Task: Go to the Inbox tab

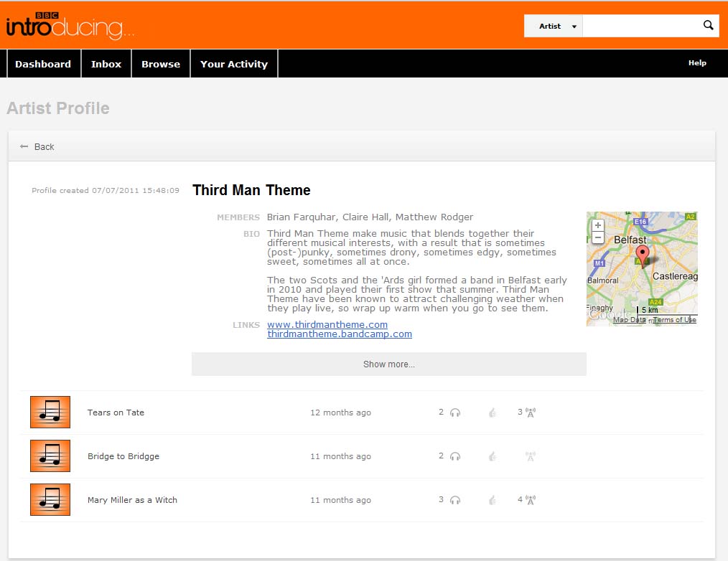Action: pos(106,64)
